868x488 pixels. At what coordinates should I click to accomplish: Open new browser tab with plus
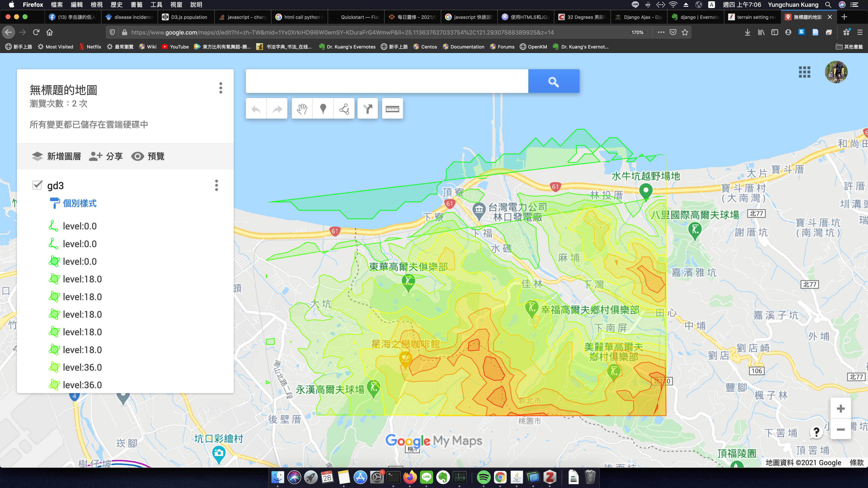click(x=844, y=17)
